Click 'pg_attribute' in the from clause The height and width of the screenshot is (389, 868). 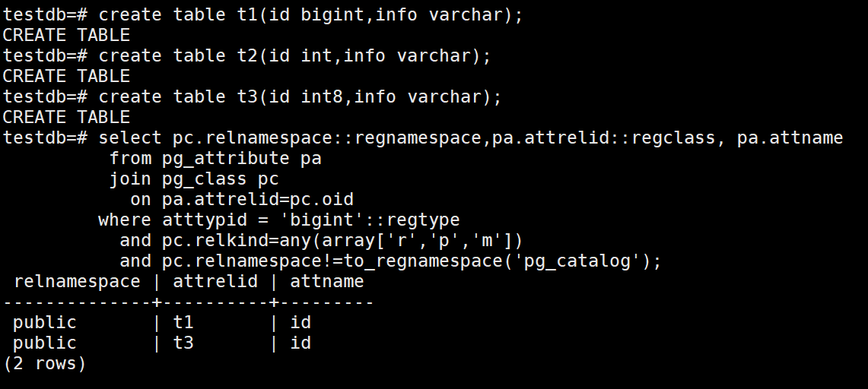pyautogui.click(x=225, y=158)
